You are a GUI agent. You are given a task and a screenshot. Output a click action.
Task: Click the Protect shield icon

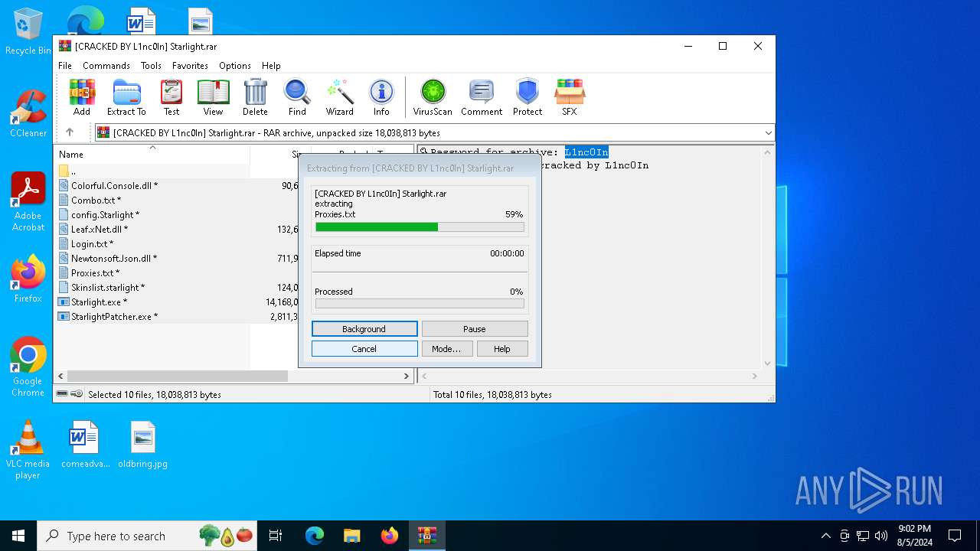coord(528,97)
